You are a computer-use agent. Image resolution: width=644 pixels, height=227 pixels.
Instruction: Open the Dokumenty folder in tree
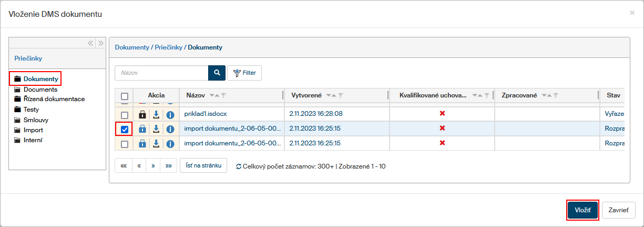[40, 79]
